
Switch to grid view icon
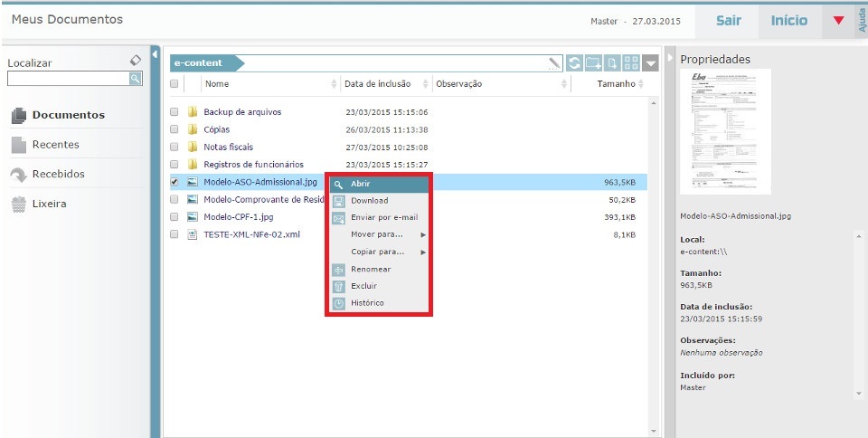[x=631, y=63]
